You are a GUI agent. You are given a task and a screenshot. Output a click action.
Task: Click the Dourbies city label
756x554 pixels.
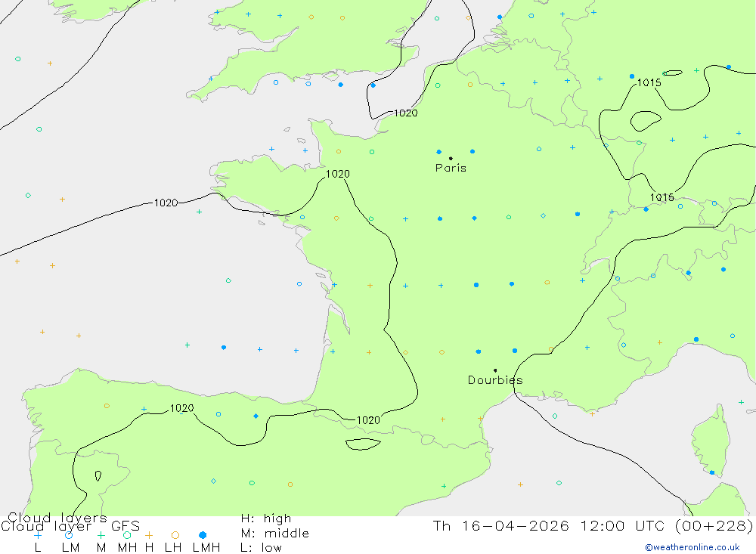(x=495, y=380)
